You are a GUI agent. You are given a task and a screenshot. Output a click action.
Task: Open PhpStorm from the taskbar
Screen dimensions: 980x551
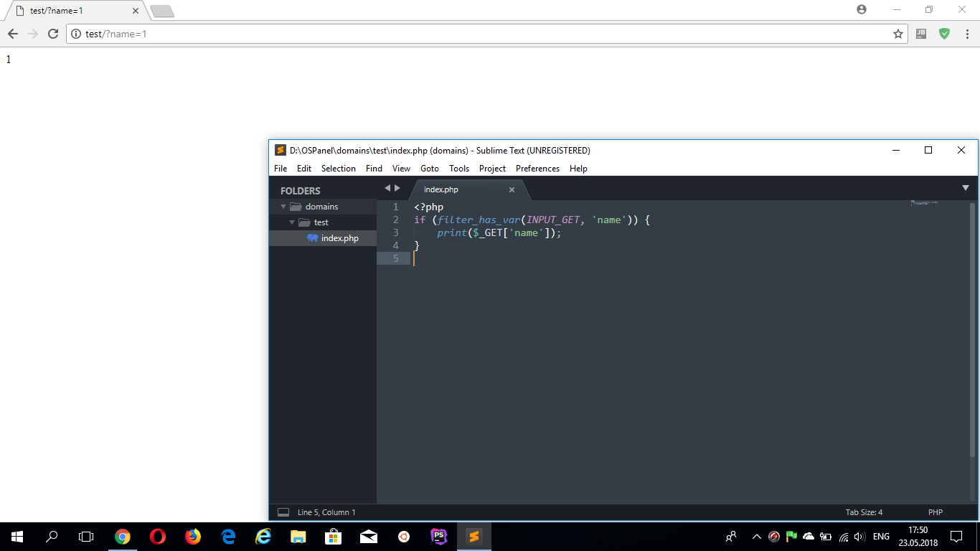tap(438, 536)
